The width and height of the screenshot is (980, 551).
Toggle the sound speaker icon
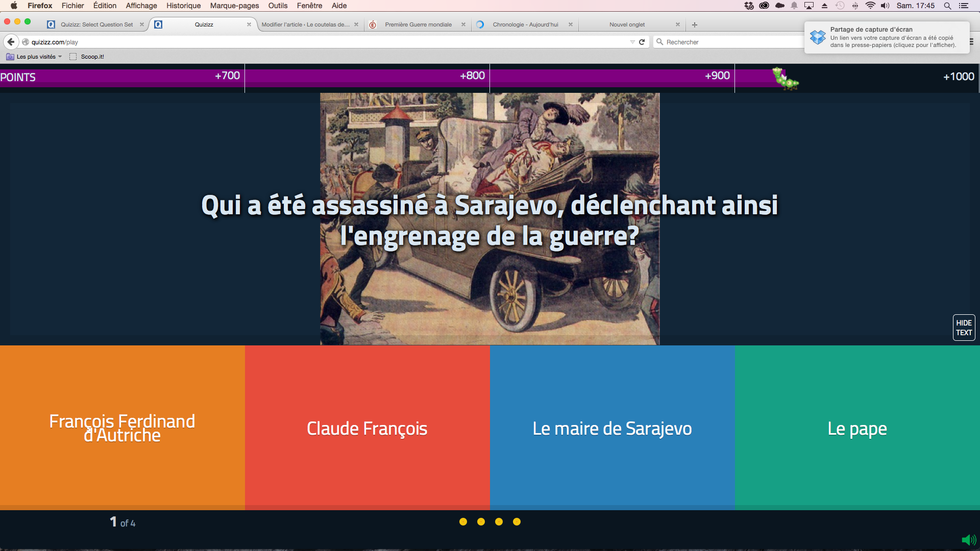click(x=969, y=540)
